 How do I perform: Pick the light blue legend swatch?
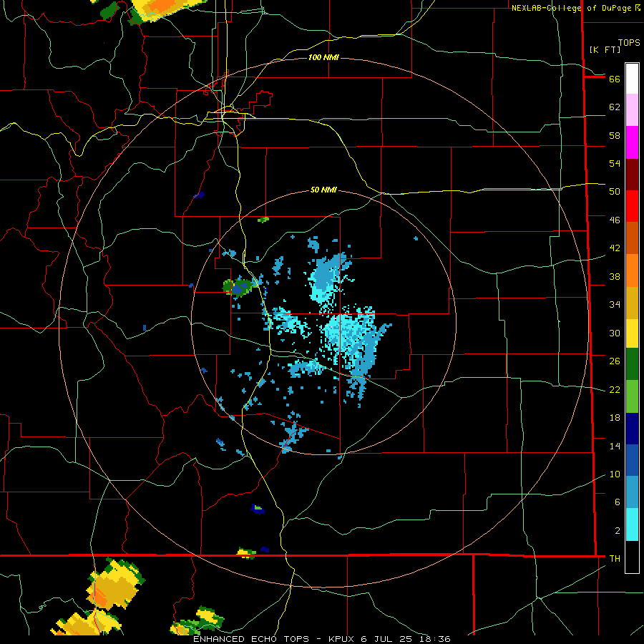[x=632, y=492]
